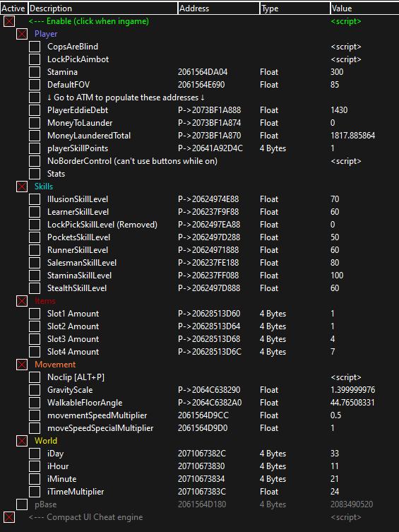The image size is (399, 532).
Task: Sort by the Active column header
Action: click(13, 8)
